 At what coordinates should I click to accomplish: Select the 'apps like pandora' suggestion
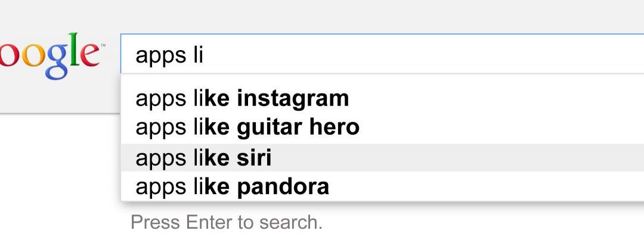click(x=232, y=187)
